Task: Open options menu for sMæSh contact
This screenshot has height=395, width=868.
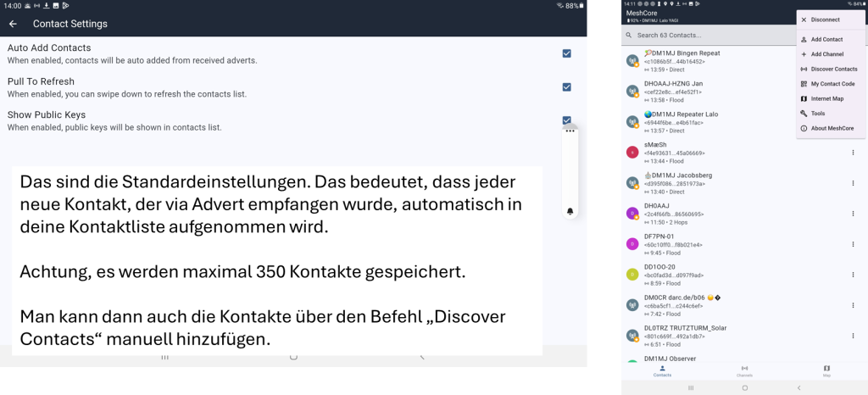Action: (x=853, y=153)
